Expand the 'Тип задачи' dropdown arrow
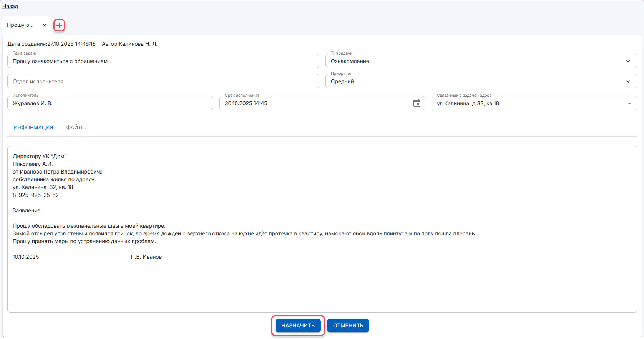The image size is (644, 339). [628, 61]
